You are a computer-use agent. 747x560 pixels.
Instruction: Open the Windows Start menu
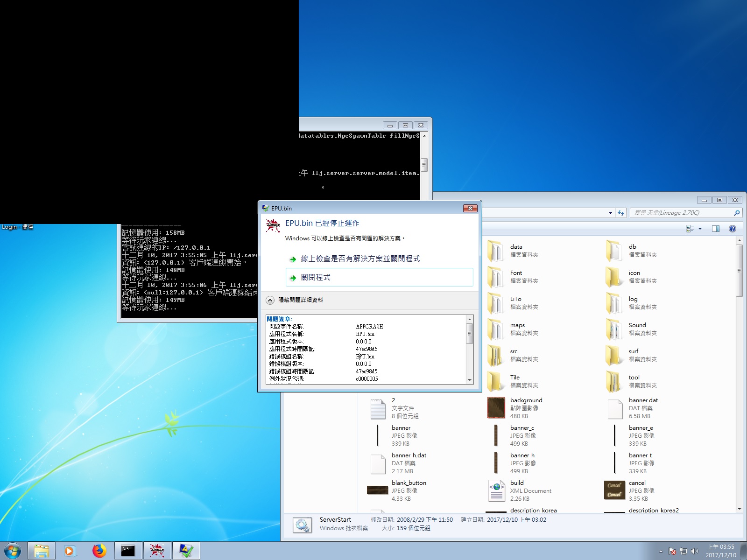pyautogui.click(x=12, y=551)
